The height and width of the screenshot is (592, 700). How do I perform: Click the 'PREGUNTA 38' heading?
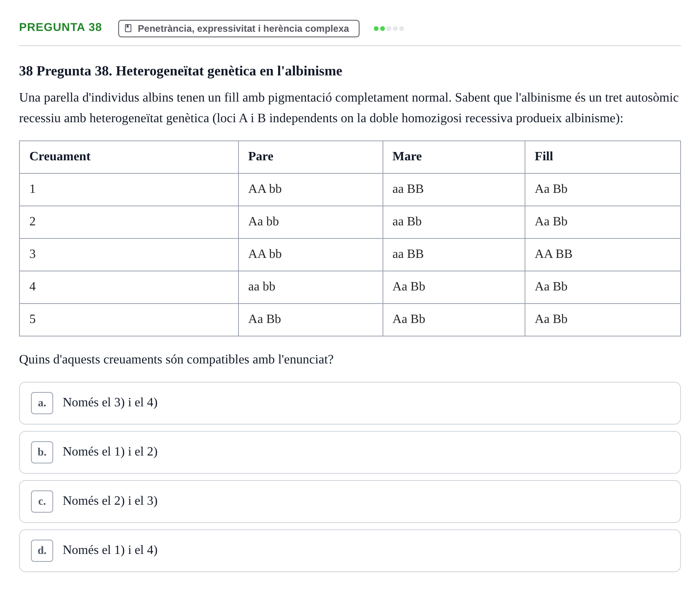coord(61,27)
